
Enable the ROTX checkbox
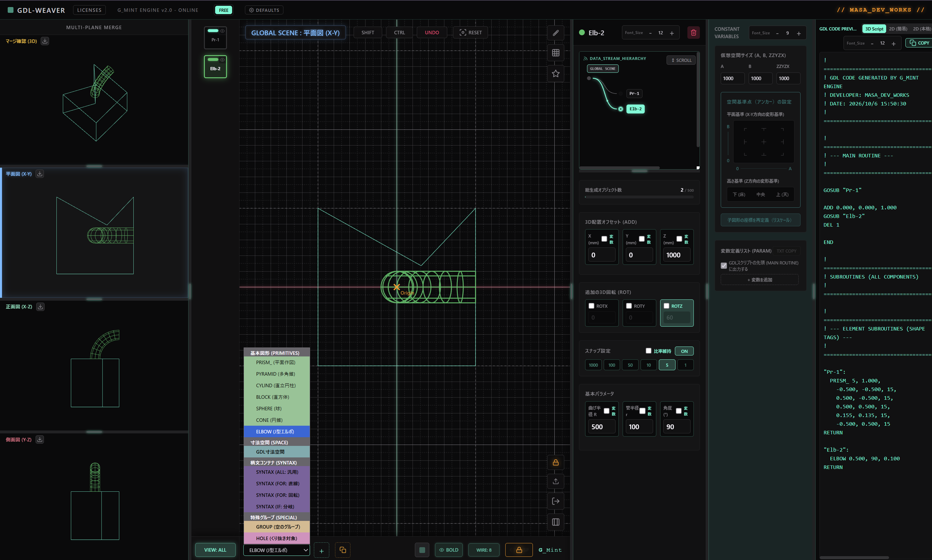coord(591,306)
